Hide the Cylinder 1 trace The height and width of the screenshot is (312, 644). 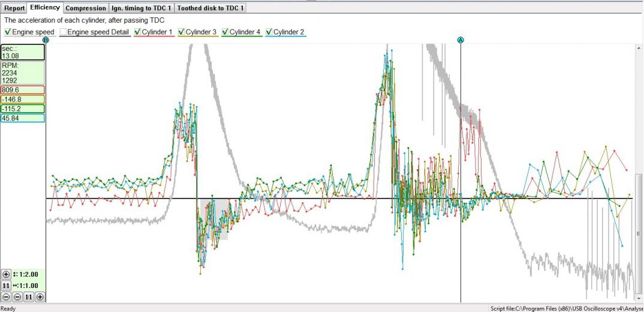coord(138,32)
